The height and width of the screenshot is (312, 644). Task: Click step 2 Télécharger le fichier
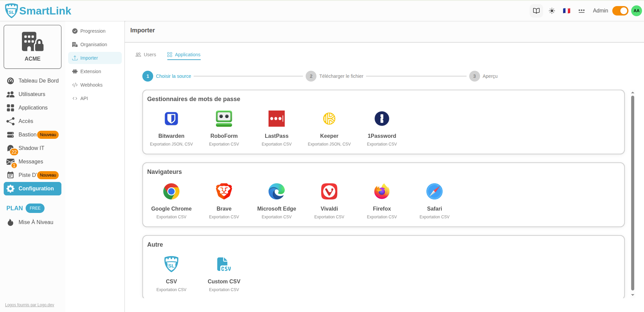tap(341, 76)
